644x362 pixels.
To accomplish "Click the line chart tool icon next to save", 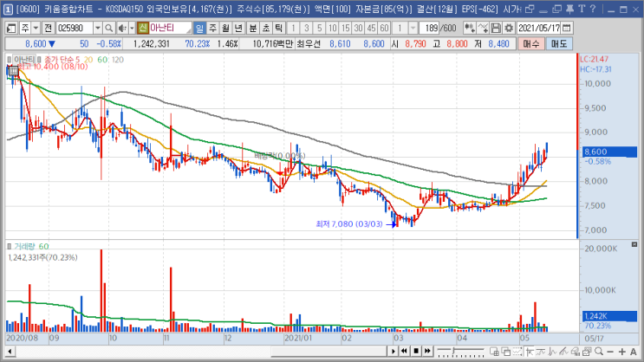I will pos(483,28).
